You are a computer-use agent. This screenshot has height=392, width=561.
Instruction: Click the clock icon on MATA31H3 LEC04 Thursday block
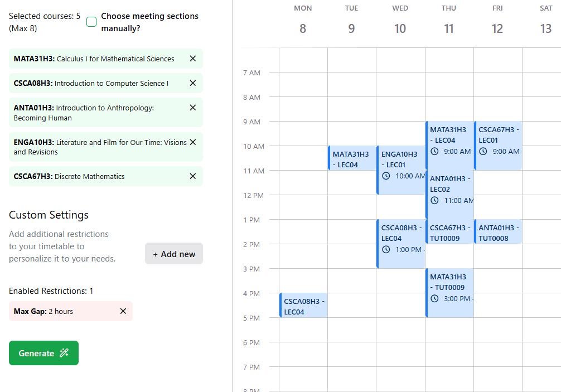coord(434,151)
